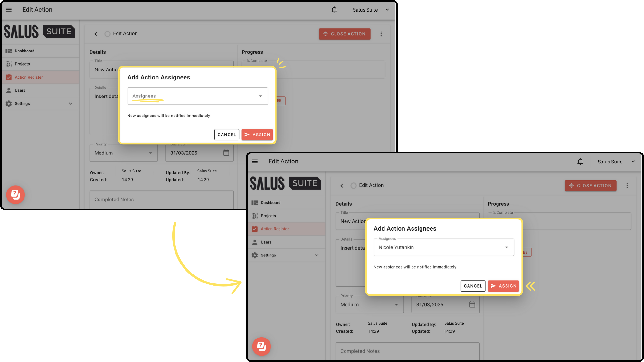Image resolution: width=644 pixels, height=362 pixels.
Task: Open the empty Assignees dropdown
Action: coord(197,96)
